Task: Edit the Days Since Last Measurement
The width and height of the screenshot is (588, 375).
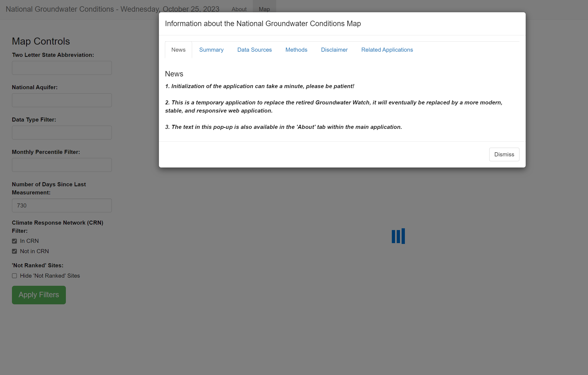Action: point(62,206)
